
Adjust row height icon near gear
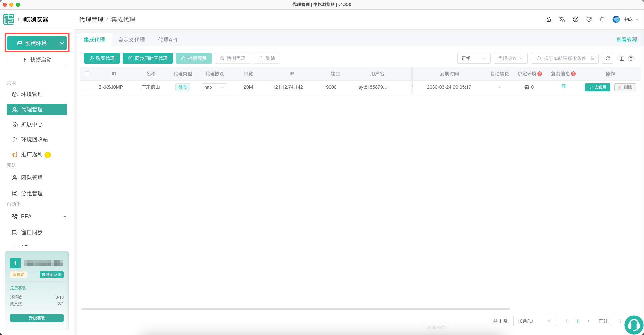coord(621,58)
